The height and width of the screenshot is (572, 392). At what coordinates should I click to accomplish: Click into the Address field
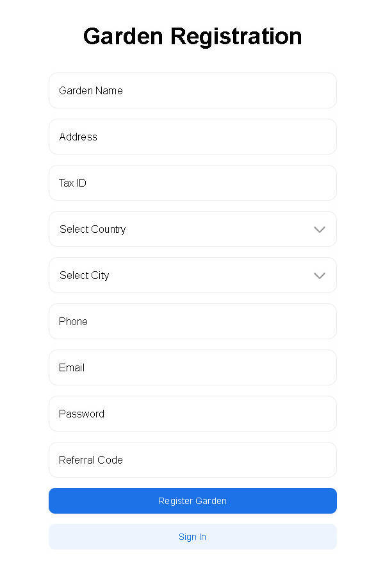pos(192,137)
